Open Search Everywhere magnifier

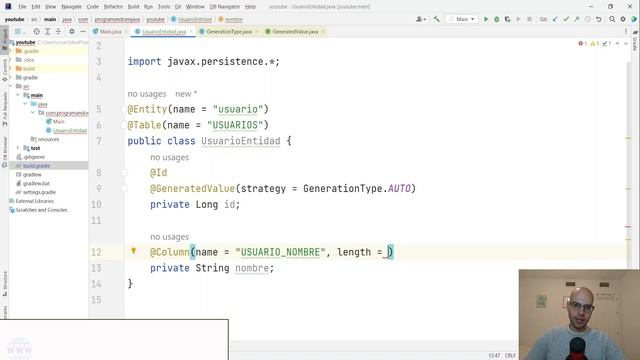click(612, 19)
